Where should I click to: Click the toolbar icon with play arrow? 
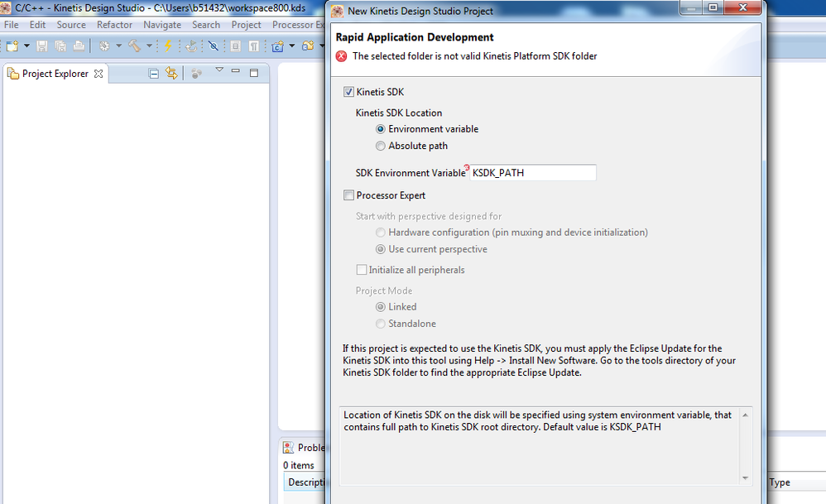tap(191, 46)
